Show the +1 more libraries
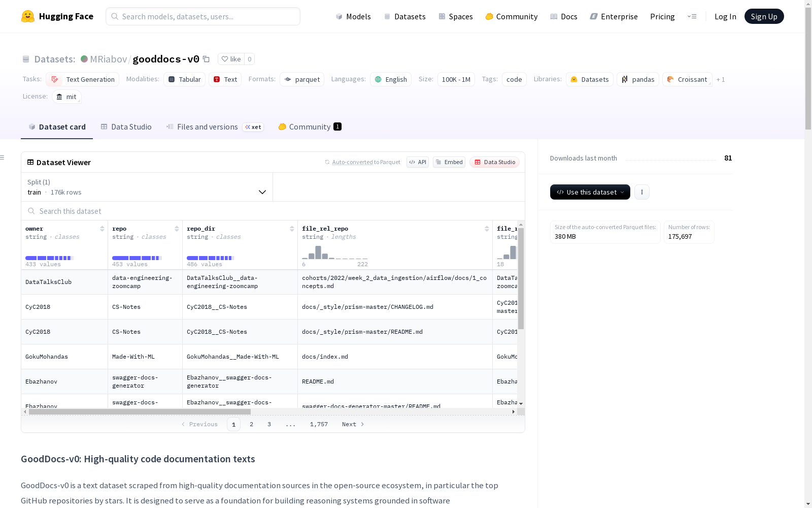This screenshot has height=508, width=812. pos(721,79)
